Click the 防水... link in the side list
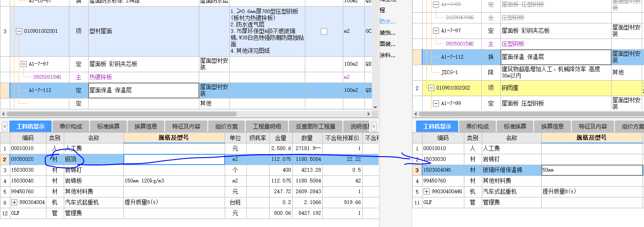Viewport: 644px width, 227px height. coord(387,22)
